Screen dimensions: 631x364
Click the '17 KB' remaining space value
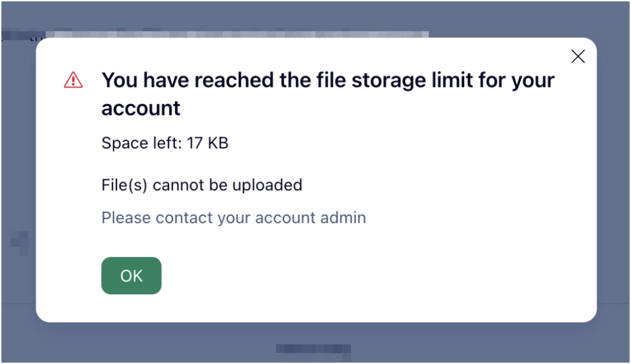(x=207, y=143)
